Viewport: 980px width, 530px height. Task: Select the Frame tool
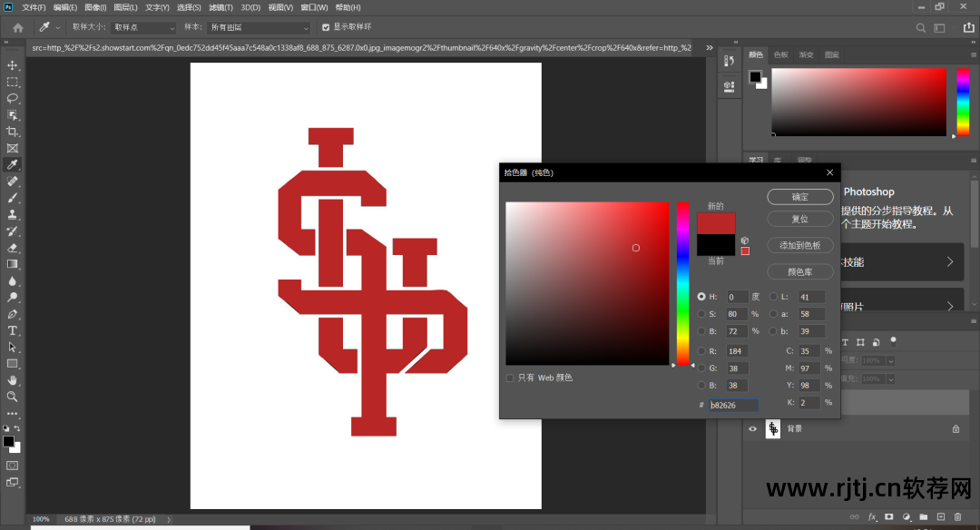click(x=12, y=148)
